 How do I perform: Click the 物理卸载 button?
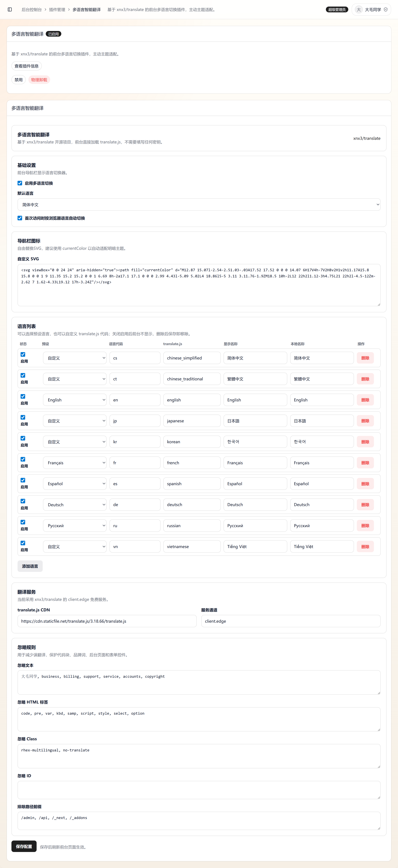(x=39, y=80)
